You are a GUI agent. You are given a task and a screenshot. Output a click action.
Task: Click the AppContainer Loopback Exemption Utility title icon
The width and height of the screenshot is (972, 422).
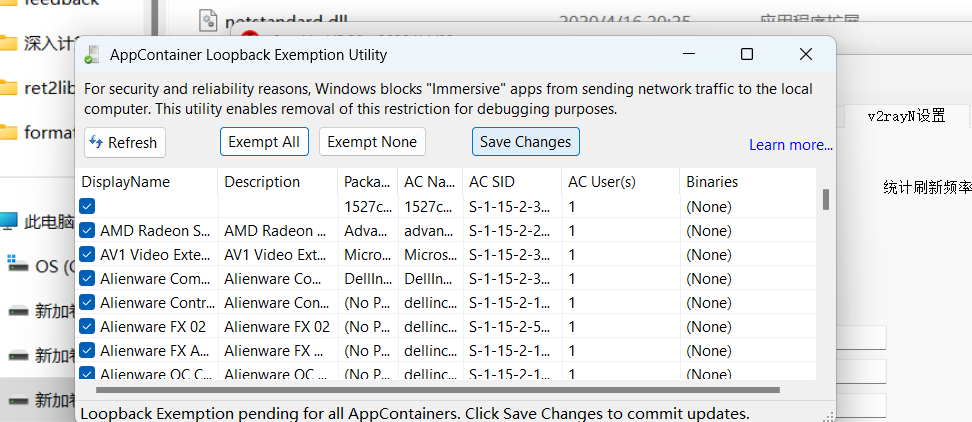pos(92,54)
